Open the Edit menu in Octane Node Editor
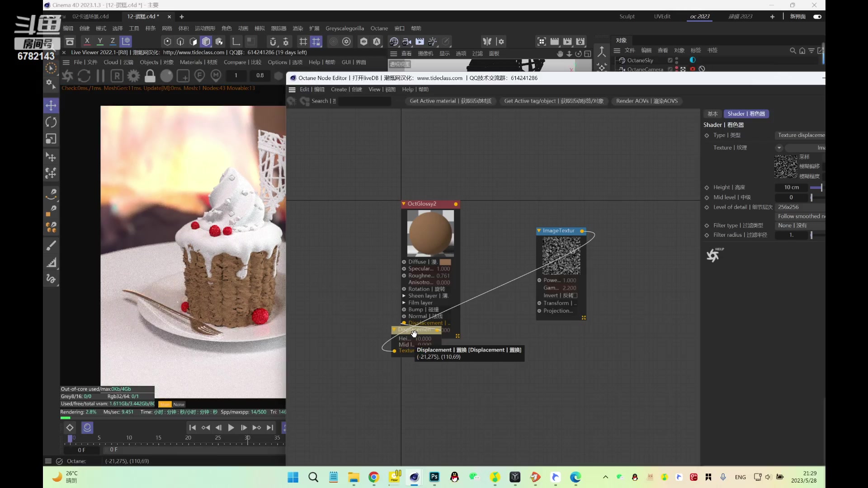The height and width of the screenshot is (488, 868). (x=312, y=89)
